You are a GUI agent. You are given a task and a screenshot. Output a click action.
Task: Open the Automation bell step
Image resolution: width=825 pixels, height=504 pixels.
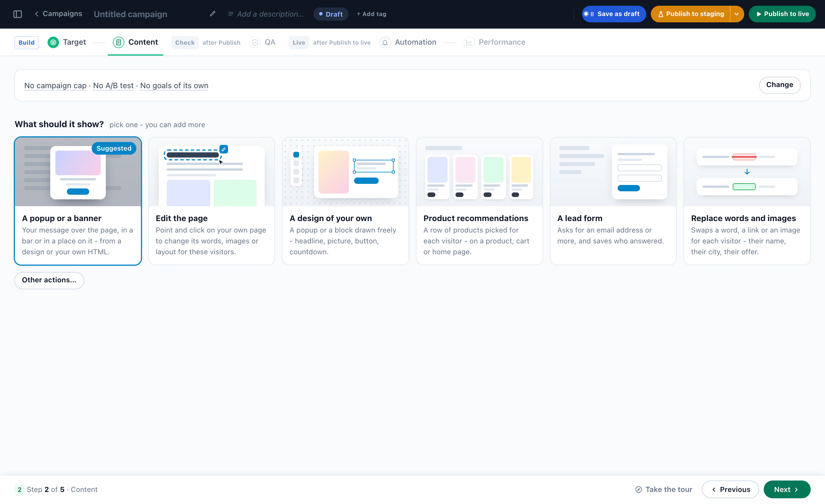(x=385, y=42)
